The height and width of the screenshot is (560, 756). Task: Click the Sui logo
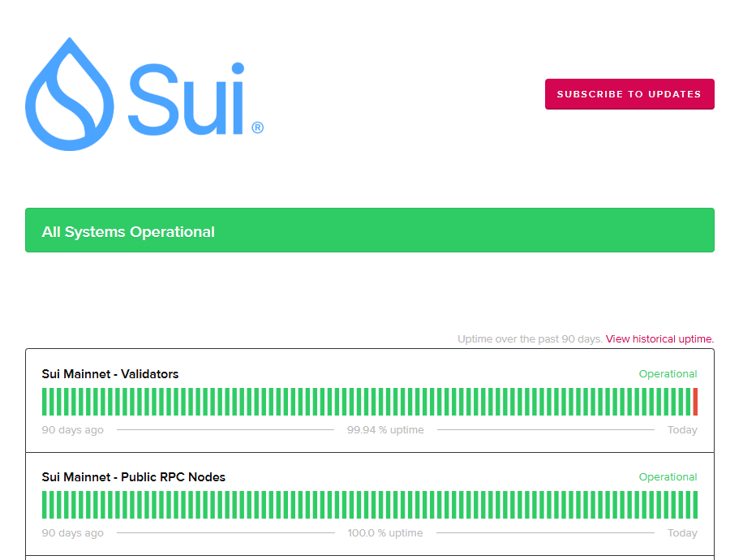click(x=144, y=94)
